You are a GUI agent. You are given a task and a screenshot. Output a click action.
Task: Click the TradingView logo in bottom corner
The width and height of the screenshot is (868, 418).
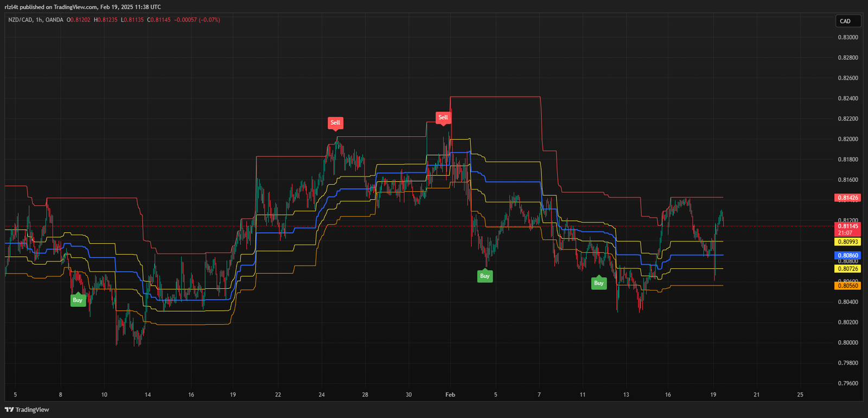tap(27, 409)
